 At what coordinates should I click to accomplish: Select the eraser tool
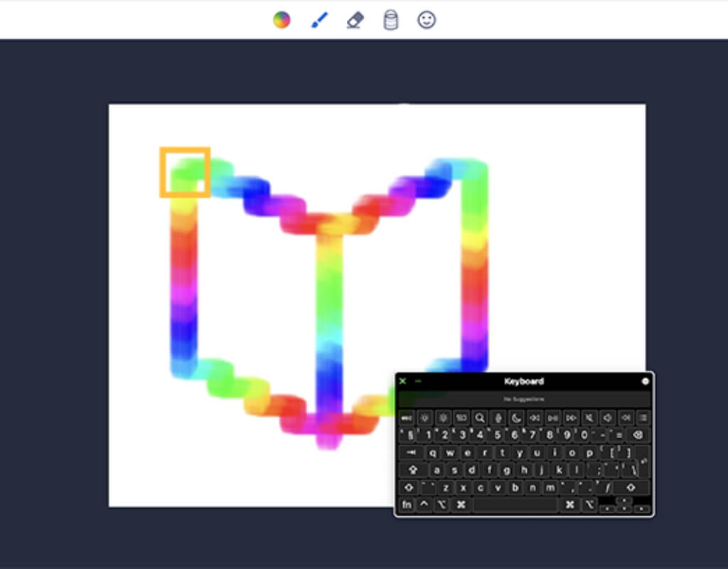coord(355,20)
